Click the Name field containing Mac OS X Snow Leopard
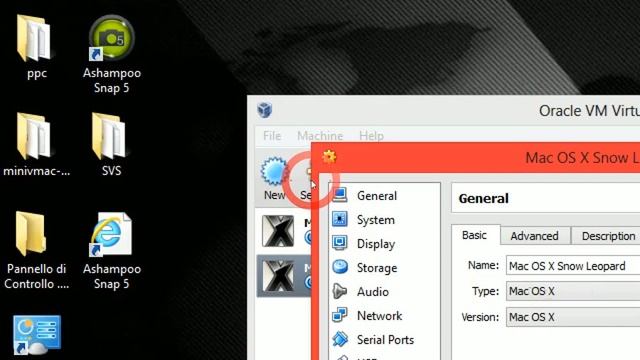Image resolution: width=640 pixels, height=360 pixels. 573,266
